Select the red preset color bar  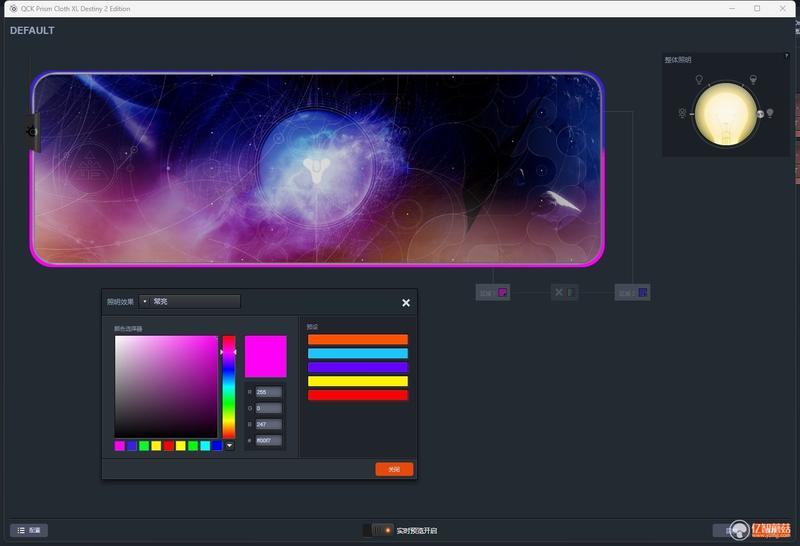tap(358, 395)
